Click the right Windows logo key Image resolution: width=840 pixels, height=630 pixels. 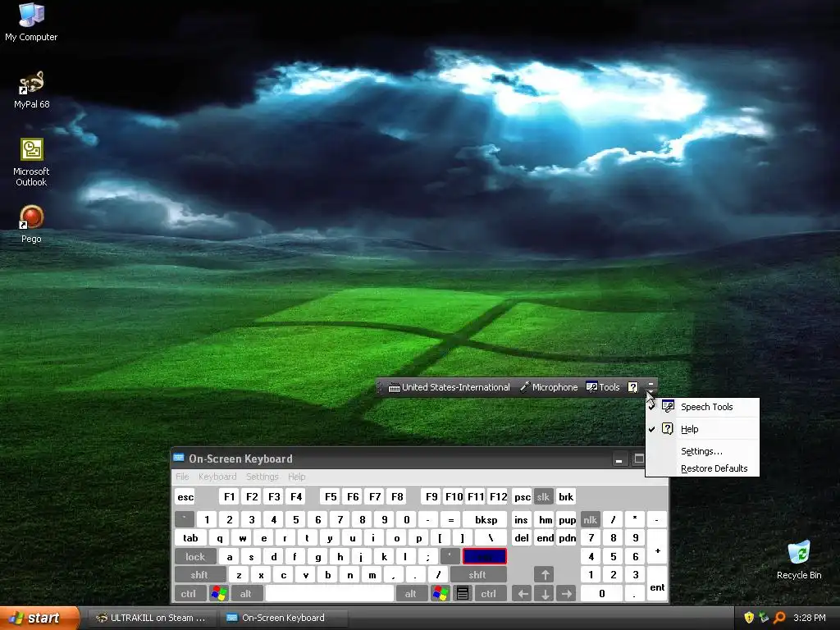441,594
